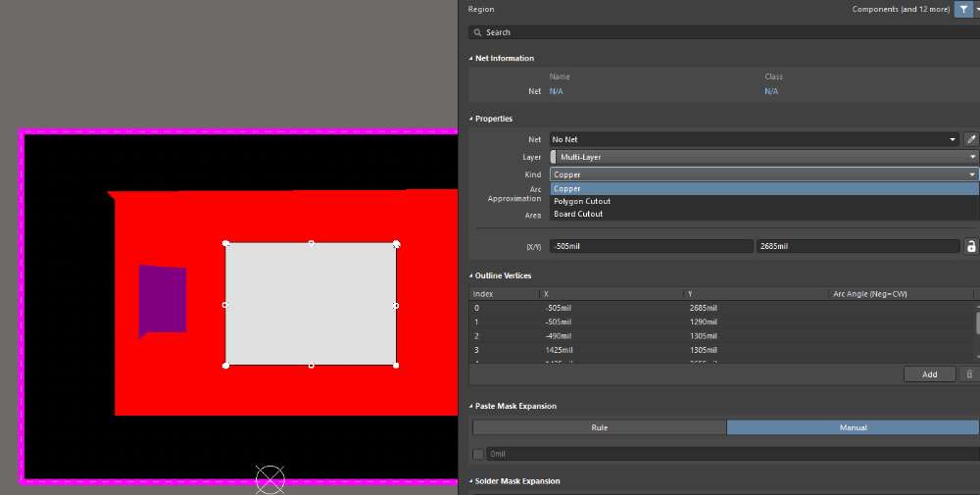
Task: Click the board origin crosshair marker
Action: click(x=270, y=480)
